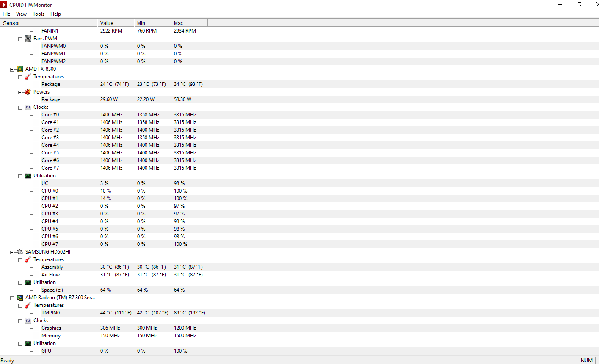This screenshot has height=364, width=599.
Task: Collapse SAMSUNG HD502HI Temperatures group
Action: (20, 260)
